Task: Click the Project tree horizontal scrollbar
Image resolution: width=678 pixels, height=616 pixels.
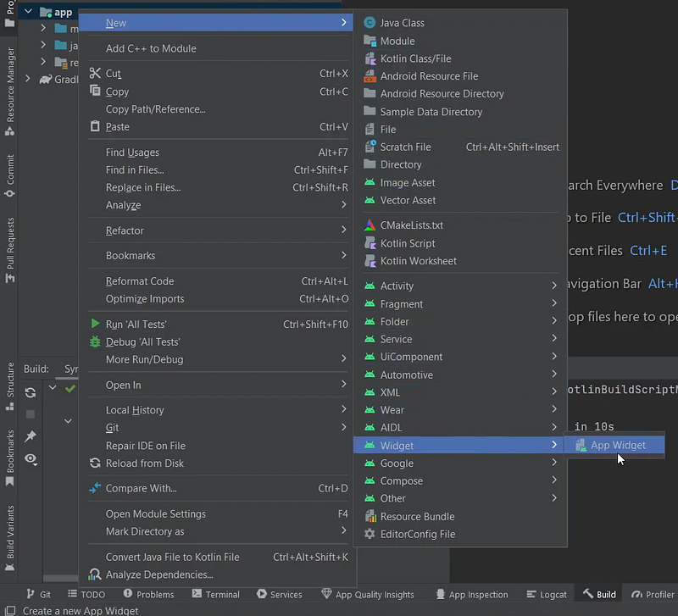Action: pyautogui.click(x=61, y=578)
